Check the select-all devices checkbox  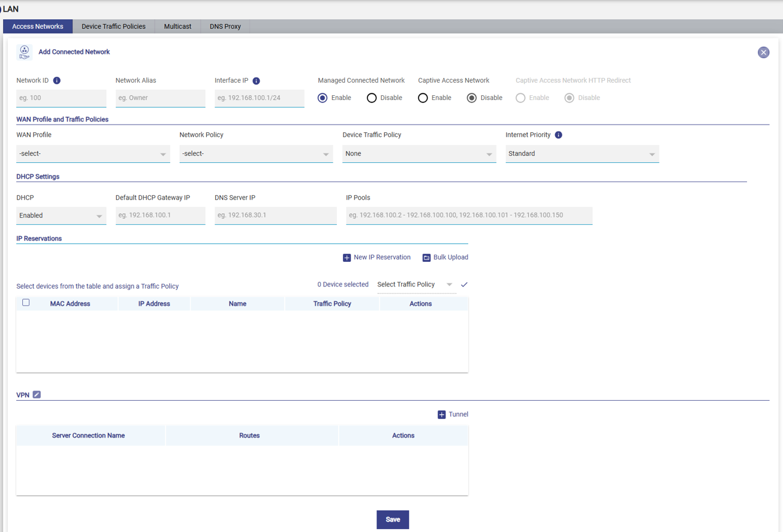pos(26,303)
